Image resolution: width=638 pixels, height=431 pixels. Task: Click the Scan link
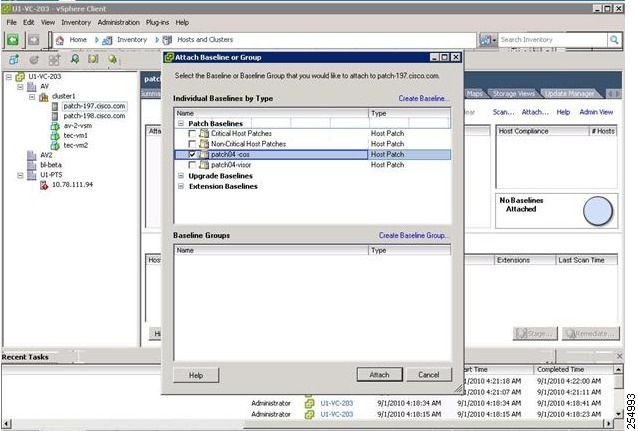(503, 112)
